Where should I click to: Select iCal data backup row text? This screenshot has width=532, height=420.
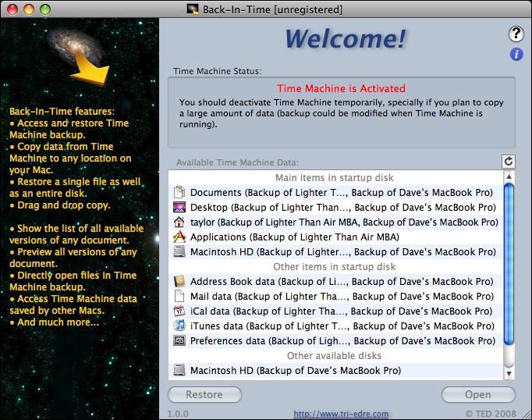342,311
